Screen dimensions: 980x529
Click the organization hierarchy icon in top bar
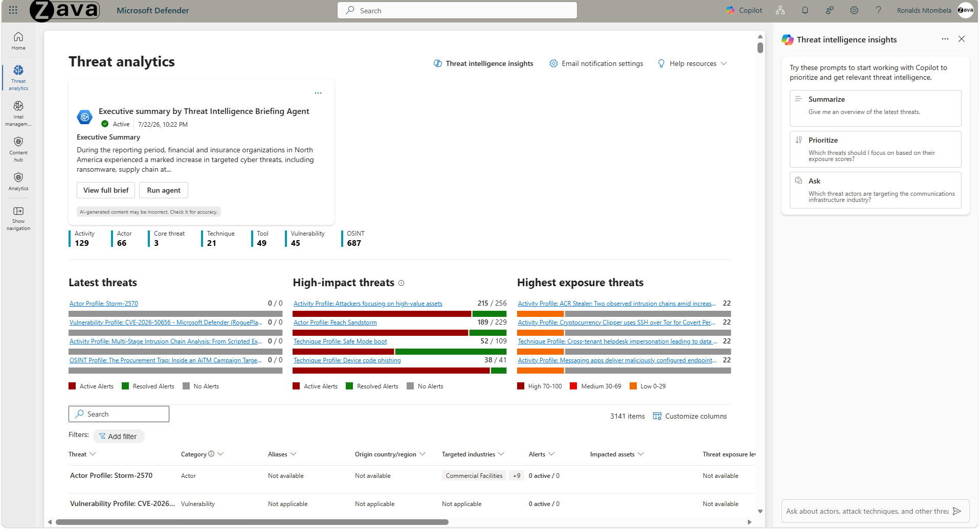click(780, 10)
